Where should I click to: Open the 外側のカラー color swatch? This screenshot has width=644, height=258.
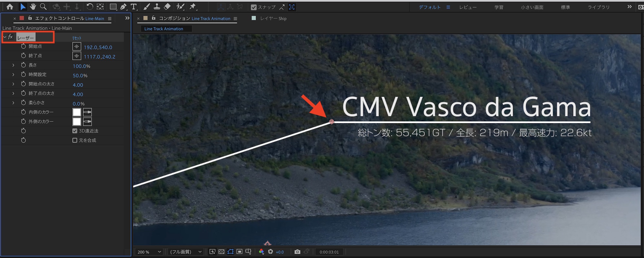(x=77, y=121)
